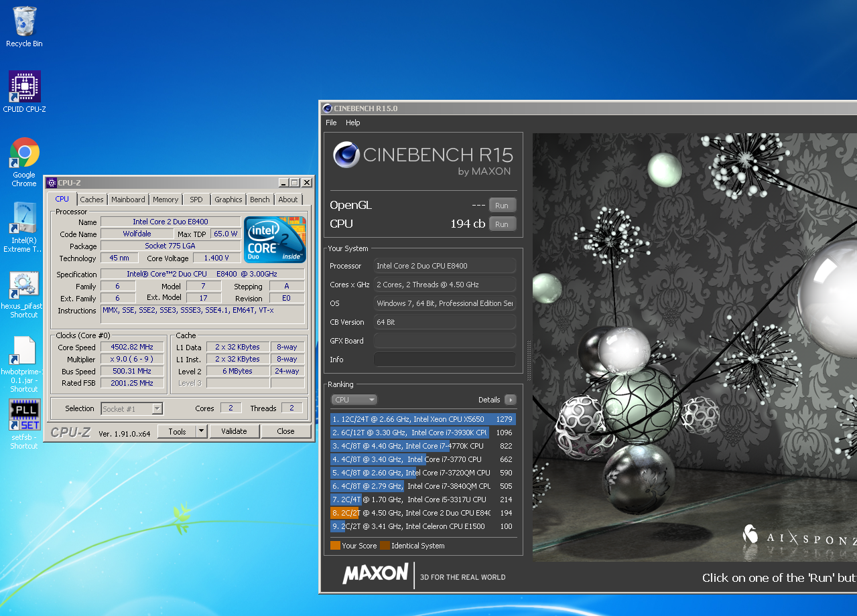Screen dimensions: 857x616
Task: Switch to the CPU tab in CPU-Z
Action: (62, 199)
